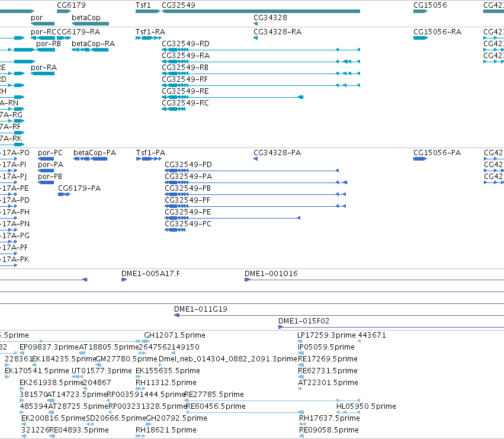Click the GH12071.5prime EST label
This screenshot has width=504, height=439.
point(175,335)
